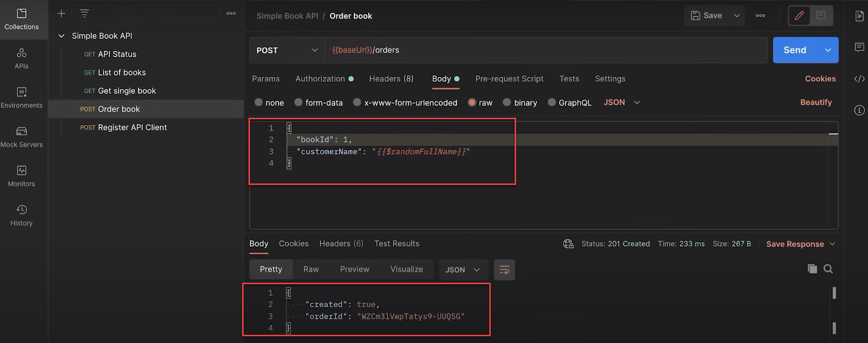Open the Send options dropdown arrow
The height and width of the screenshot is (343, 868).
[828, 50]
